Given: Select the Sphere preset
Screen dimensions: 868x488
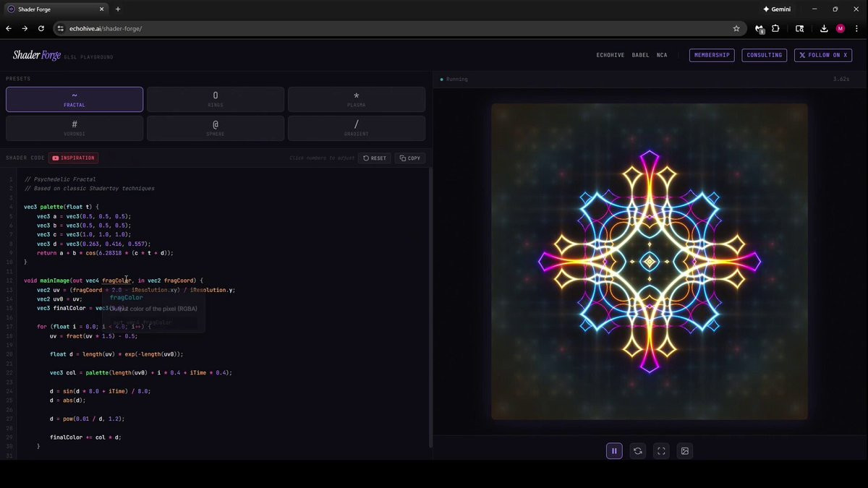Looking at the screenshot, I should coord(216,128).
